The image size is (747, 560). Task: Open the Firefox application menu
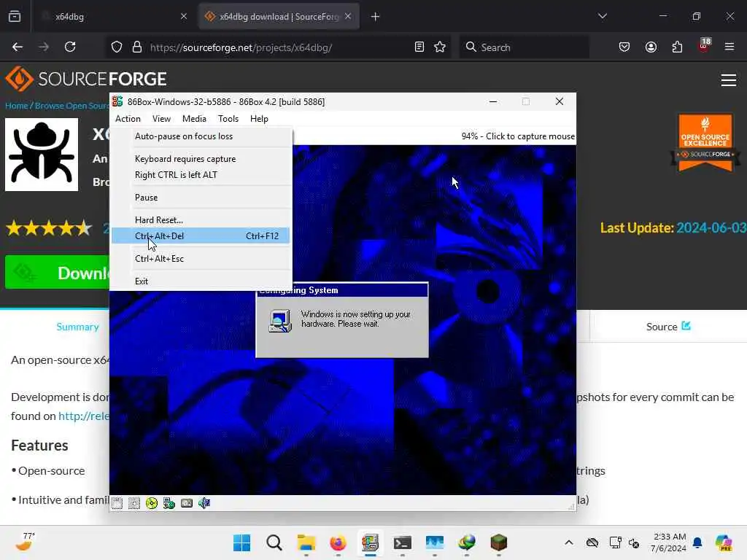(729, 47)
